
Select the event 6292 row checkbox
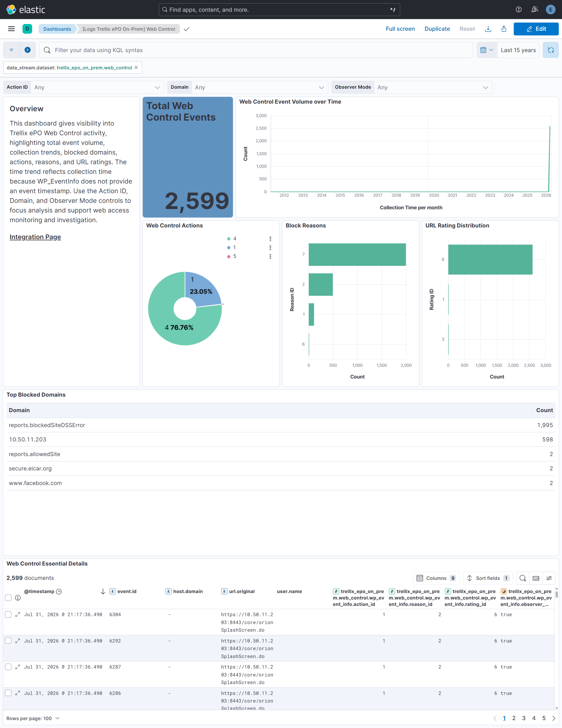pyautogui.click(x=8, y=641)
